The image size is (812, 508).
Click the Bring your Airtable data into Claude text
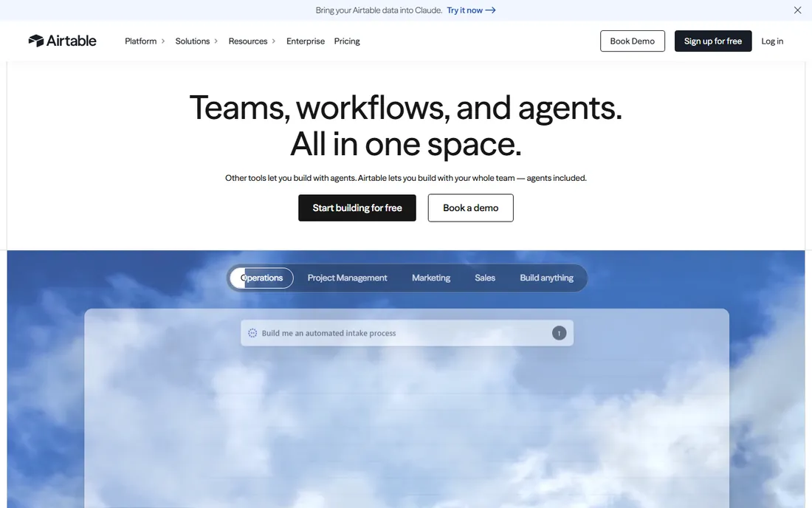pos(379,10)
